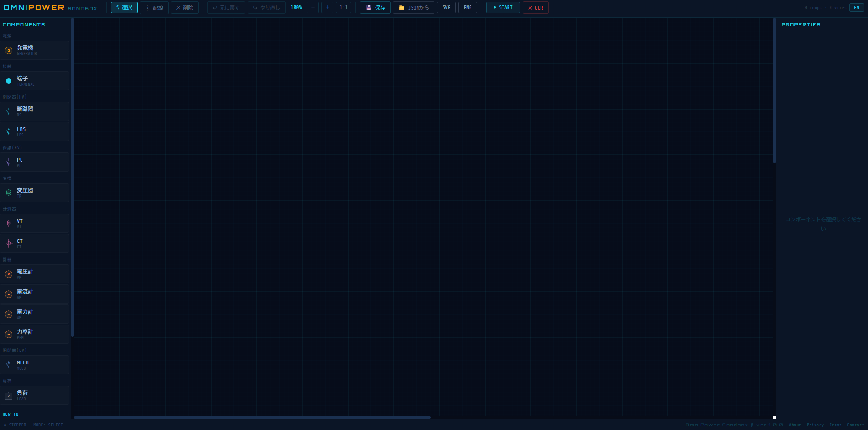
Task: Click the canvas horizontal scrollbar
Action: pos(252,417)
